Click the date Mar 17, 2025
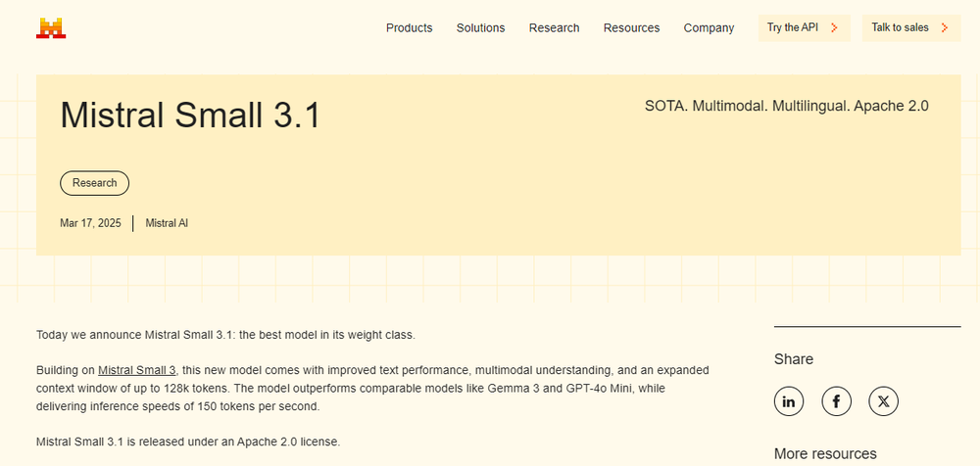Screen dimensions: 980x466 click(90, 223)
